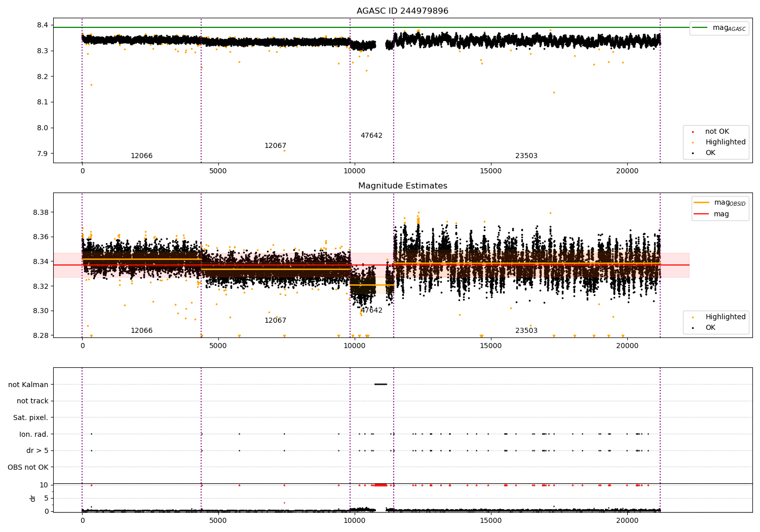The width and height of the screenshot is (760, 532).
Task: Click the 'not Kalman' axis label
Action: pos(28,385)
